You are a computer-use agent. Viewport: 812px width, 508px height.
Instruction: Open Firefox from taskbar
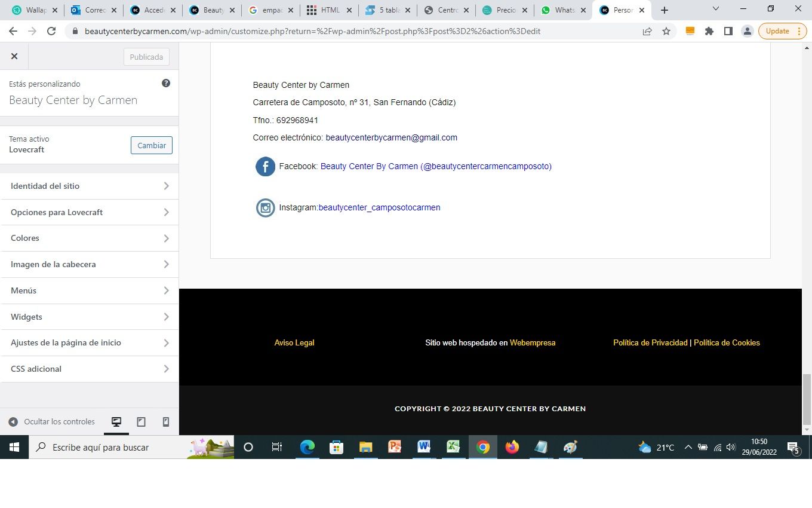click(512, 447)
